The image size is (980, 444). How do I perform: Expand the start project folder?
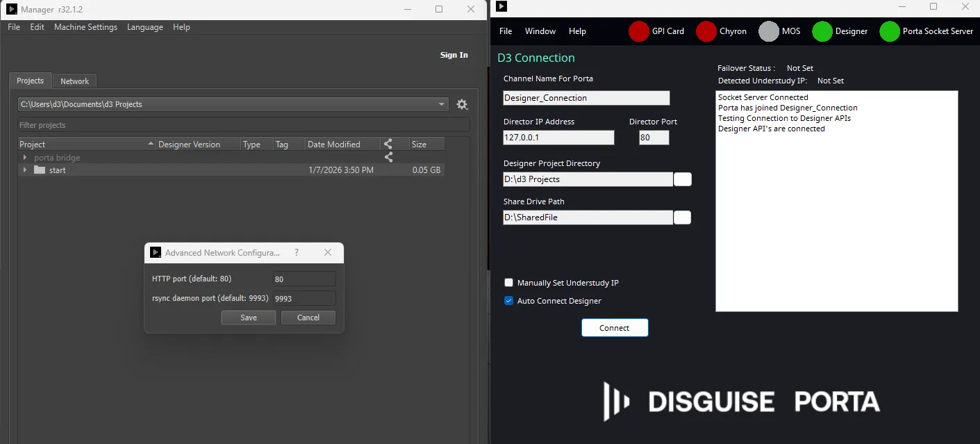[x=26, y=170]
